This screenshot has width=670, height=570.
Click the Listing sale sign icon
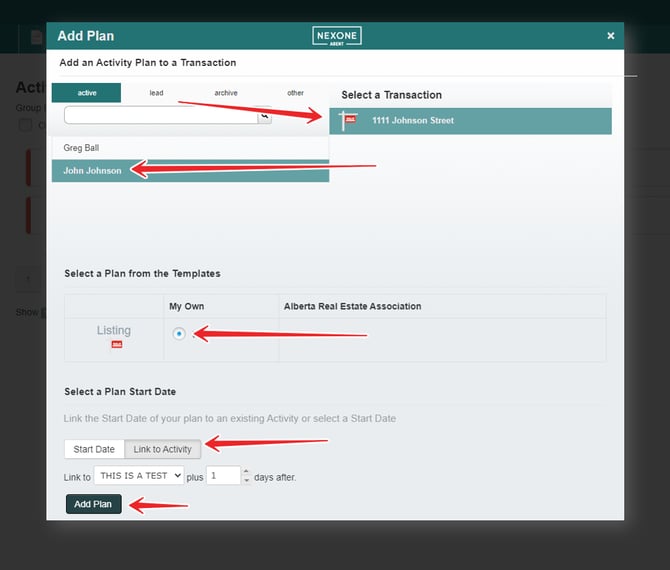(x=116, y=345)
